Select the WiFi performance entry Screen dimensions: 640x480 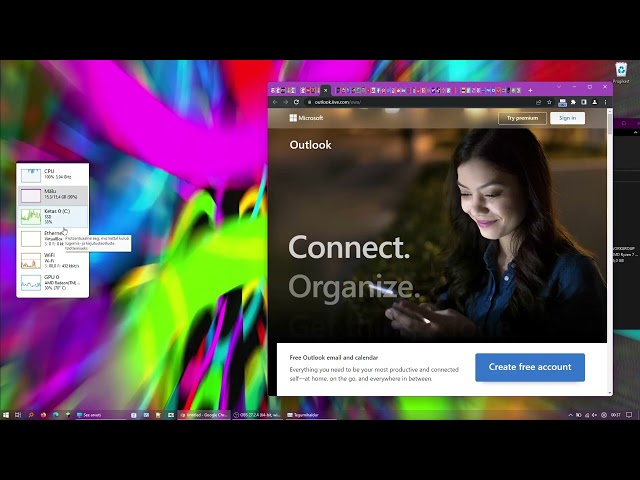click(53, 260)
